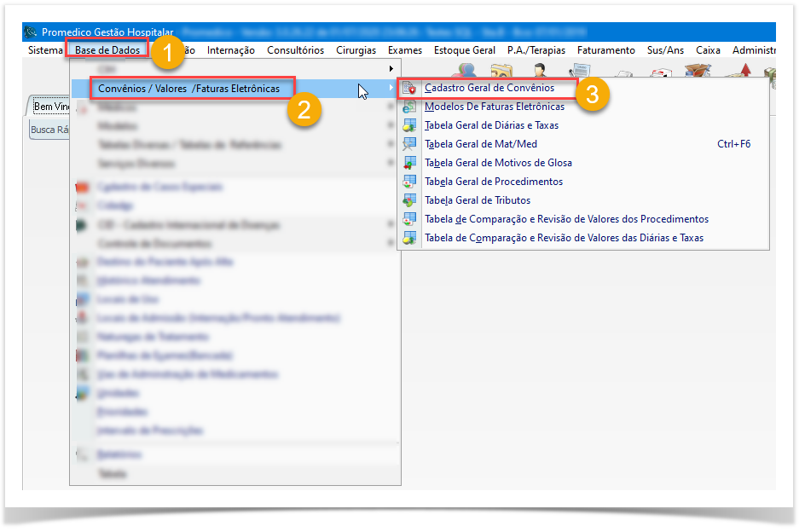Click the Tabela Geral de Diárias e Taxas icon

click(x=410, y=125)
